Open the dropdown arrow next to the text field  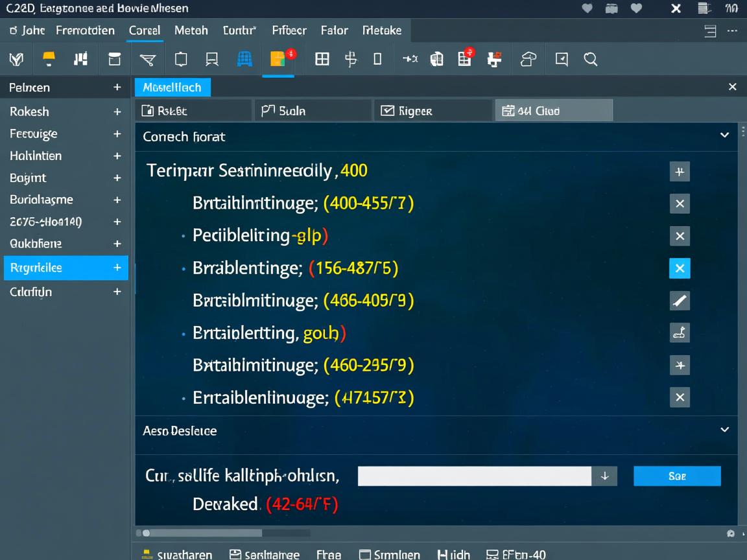click(604, 476)
